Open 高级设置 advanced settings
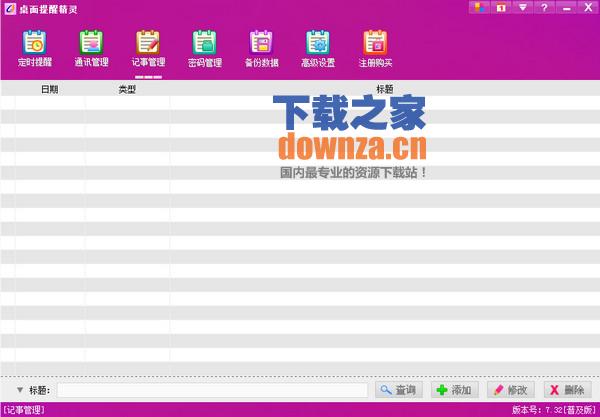The height and width of the screenshot is (417, 600). click(318, 49)
